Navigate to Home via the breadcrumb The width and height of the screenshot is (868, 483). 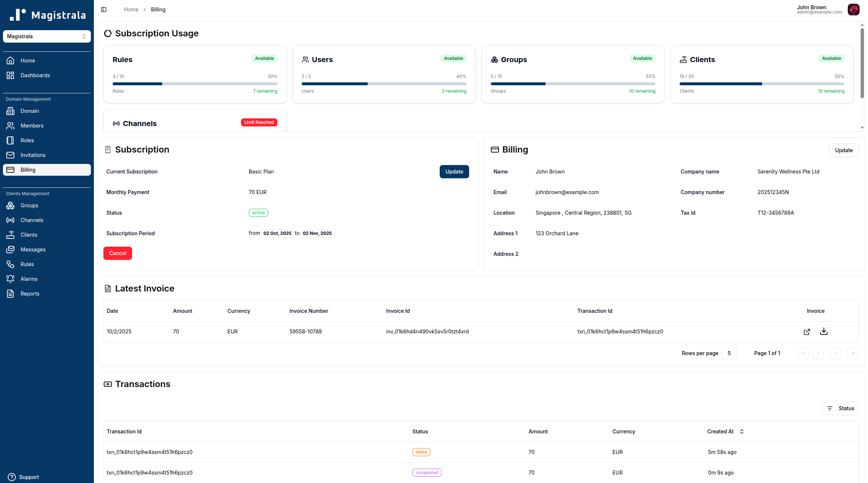pos(131,9)
